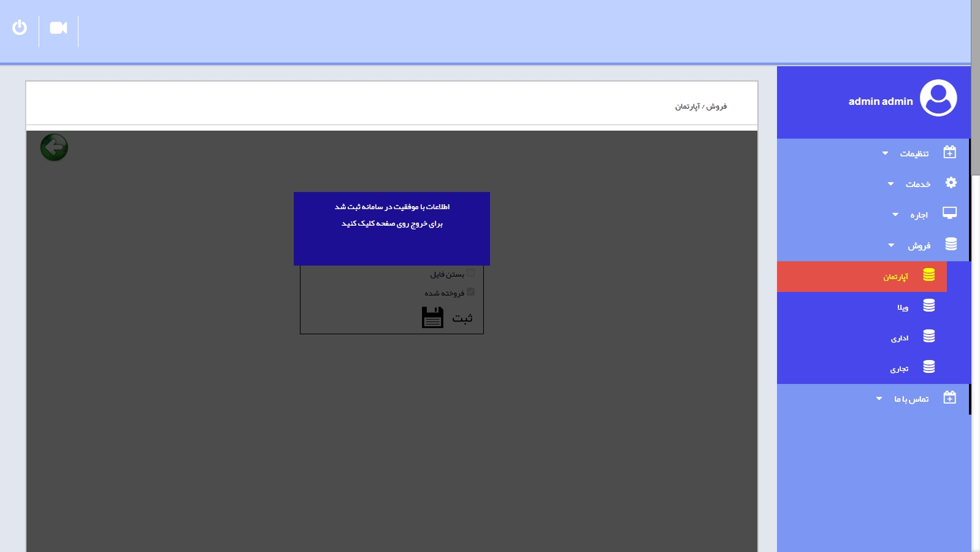This screenshot has width=980, height=552.
Task: Click the floppy disk save icon
Action: tap(432, 317)
